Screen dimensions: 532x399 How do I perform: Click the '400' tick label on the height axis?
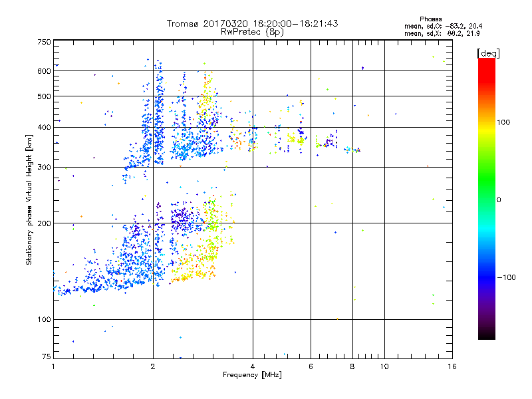point(44,127)
